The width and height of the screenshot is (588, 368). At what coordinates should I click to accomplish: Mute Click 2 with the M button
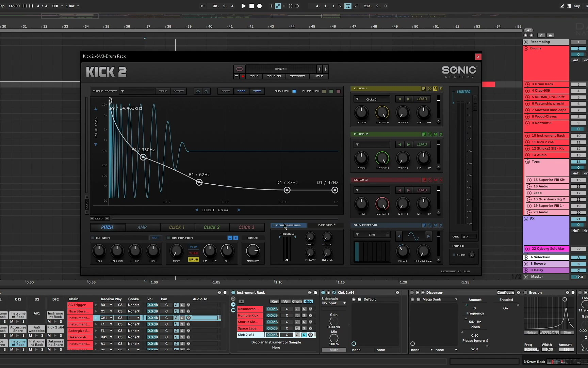pyautogui.click(x=435, y=134)
